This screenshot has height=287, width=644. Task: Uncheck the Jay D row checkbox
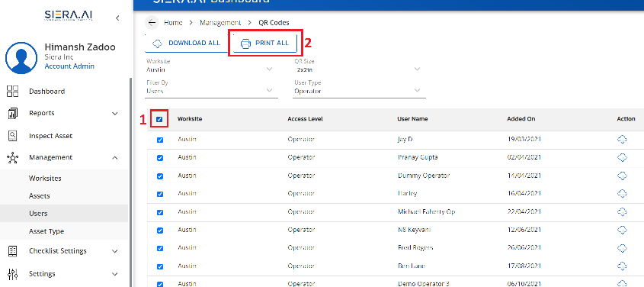tap(160, 140)
